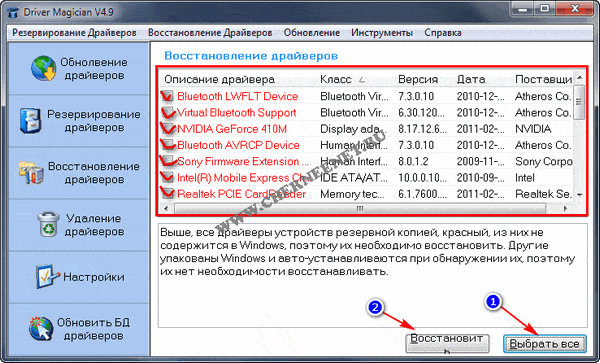Click the horizontal scrollbar thumb
This screenshot has width=600, height=363.
(360, 208)
